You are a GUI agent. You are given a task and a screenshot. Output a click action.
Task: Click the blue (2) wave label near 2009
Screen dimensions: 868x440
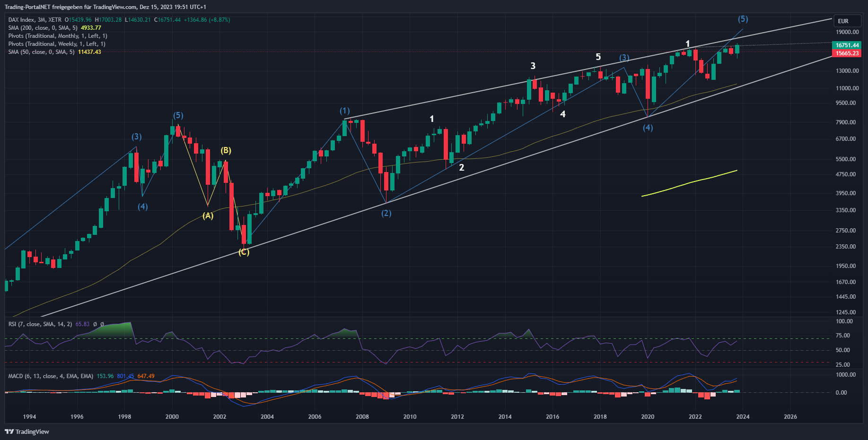point(386,214)
